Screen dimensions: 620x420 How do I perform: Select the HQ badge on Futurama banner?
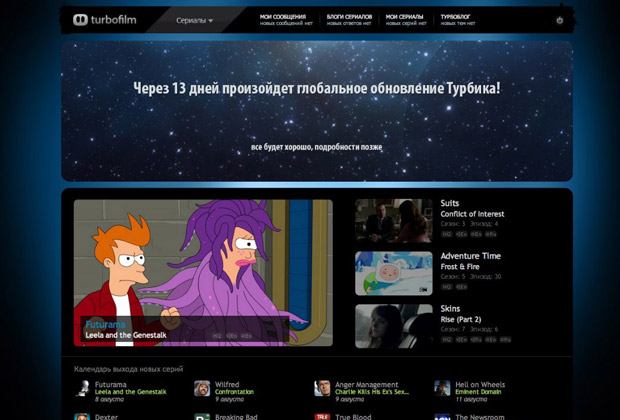coord(217,336)
